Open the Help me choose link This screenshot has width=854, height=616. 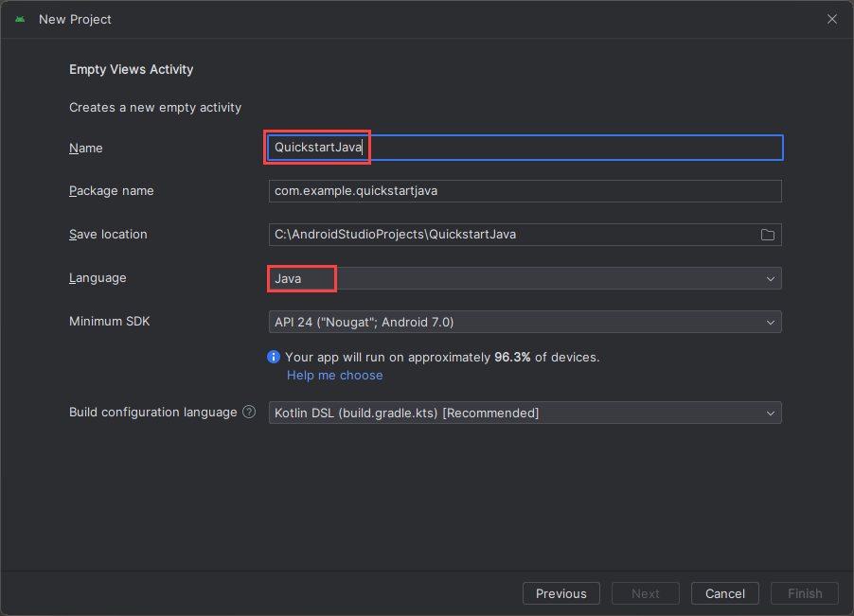[x=334, y=375]
